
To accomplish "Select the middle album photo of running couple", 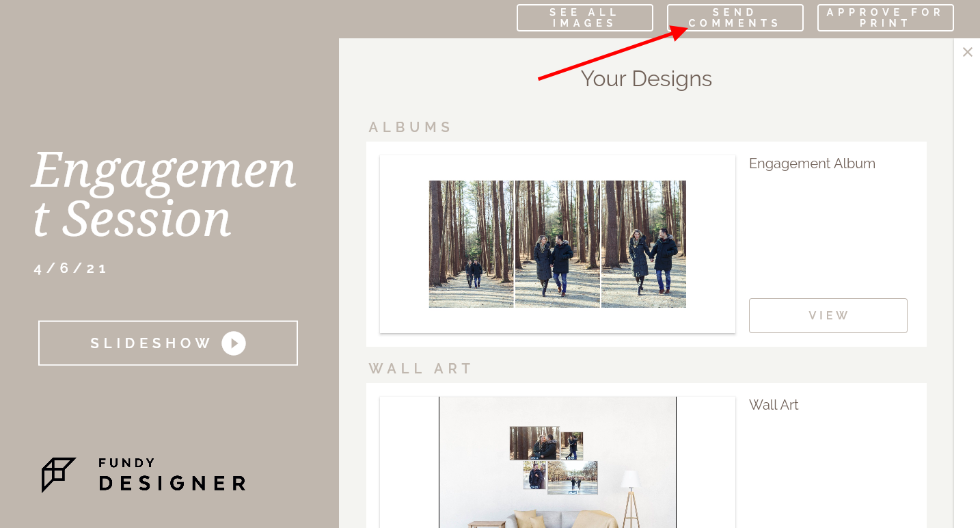I will coord(558,244).
